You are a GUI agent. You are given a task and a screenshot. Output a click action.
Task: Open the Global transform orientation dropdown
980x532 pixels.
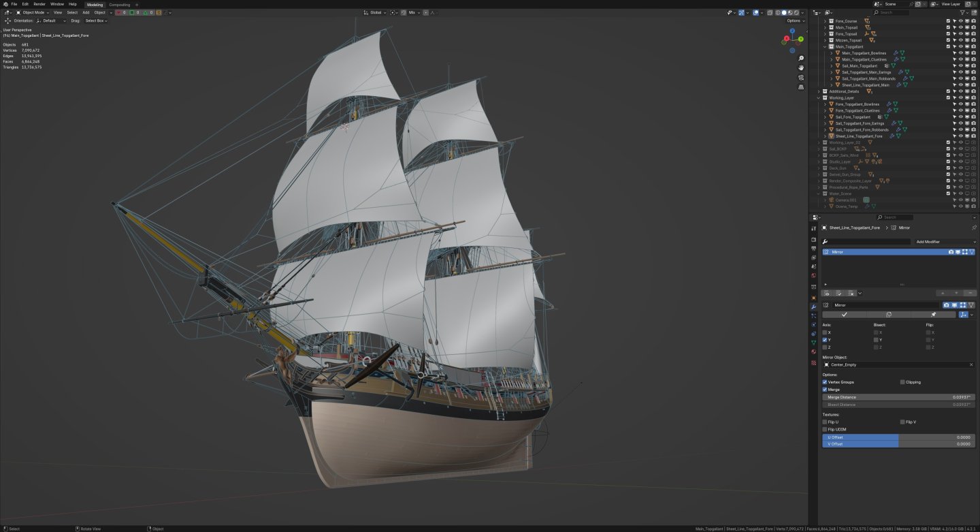coord(375,12)
